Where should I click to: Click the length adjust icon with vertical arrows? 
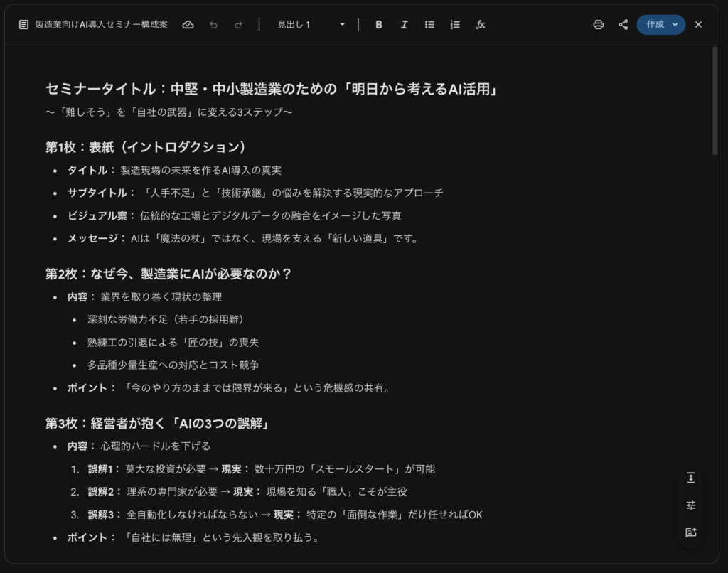pyautogui.click(x=690, y=478)
